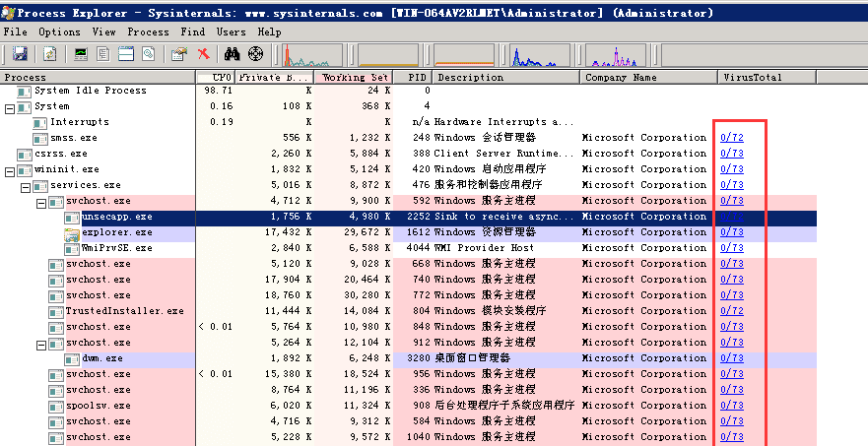Open VirusTotal result link for csrss.exe
This screenshot has width=868, height=446.
[731, 154]
